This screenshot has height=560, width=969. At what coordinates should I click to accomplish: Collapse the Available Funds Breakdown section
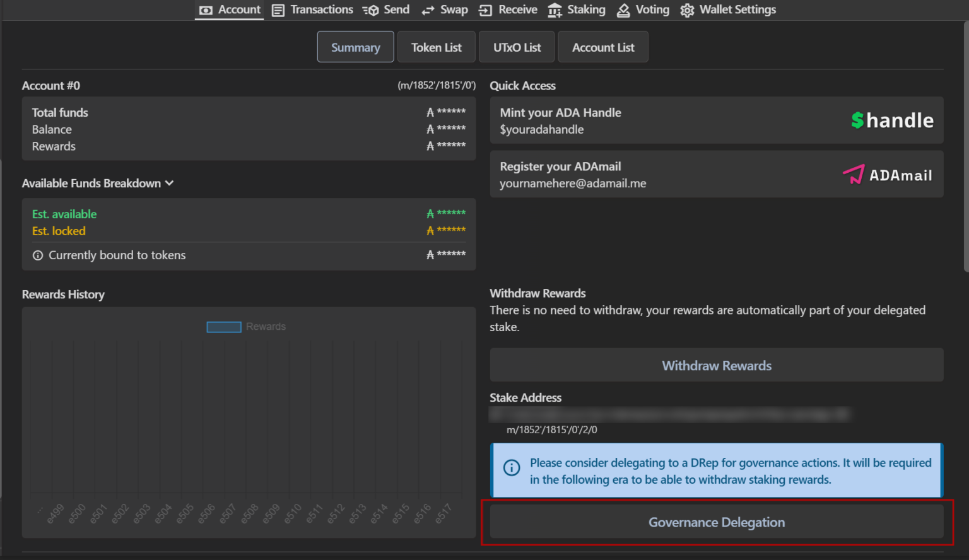click(x=169, y=184)
